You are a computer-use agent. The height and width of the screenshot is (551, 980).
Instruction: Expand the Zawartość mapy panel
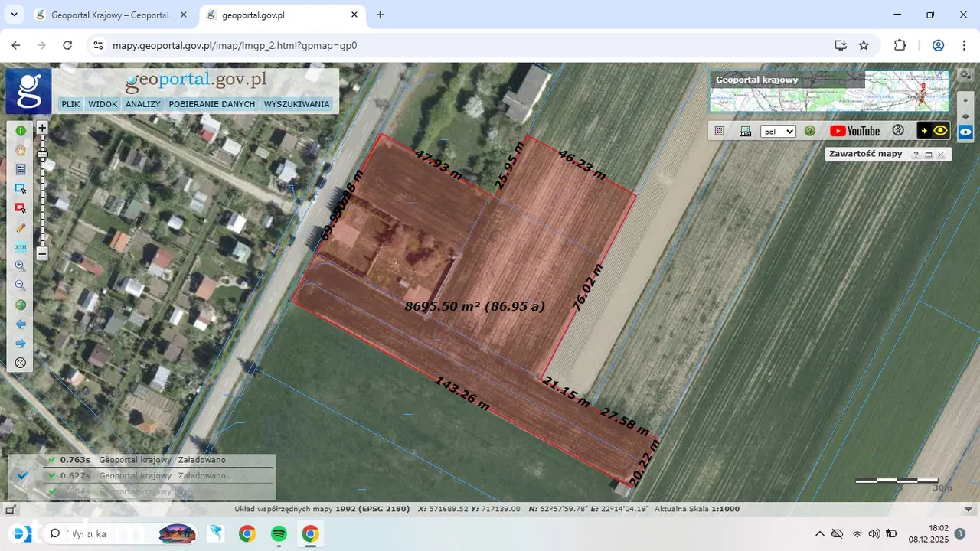tap(928, 155)
